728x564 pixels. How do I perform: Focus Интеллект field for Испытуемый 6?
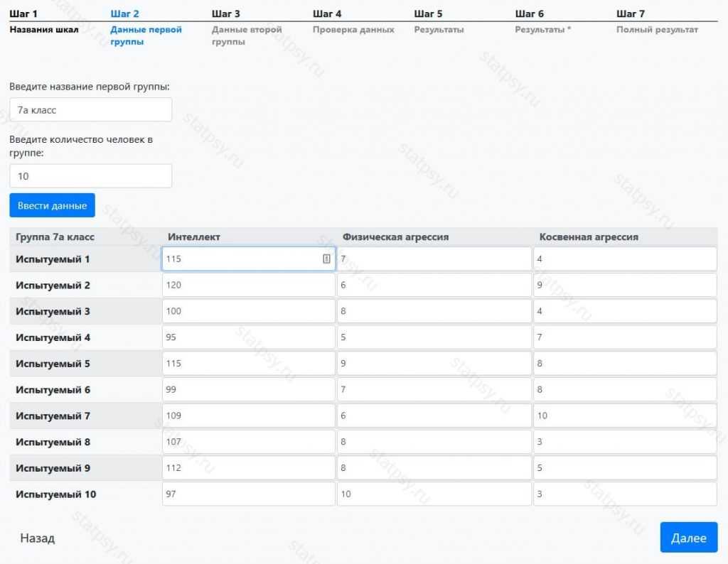click(248, 390)
